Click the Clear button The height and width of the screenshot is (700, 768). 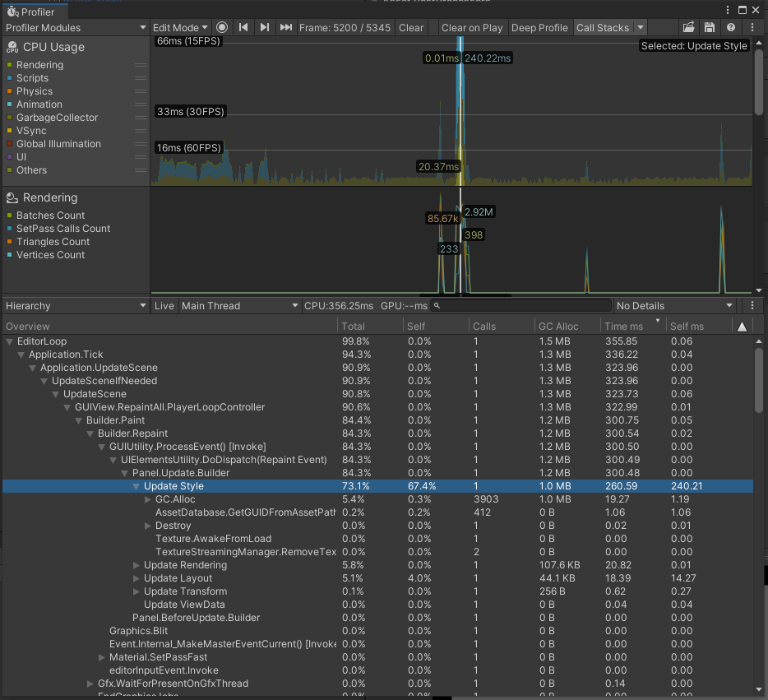411,27
